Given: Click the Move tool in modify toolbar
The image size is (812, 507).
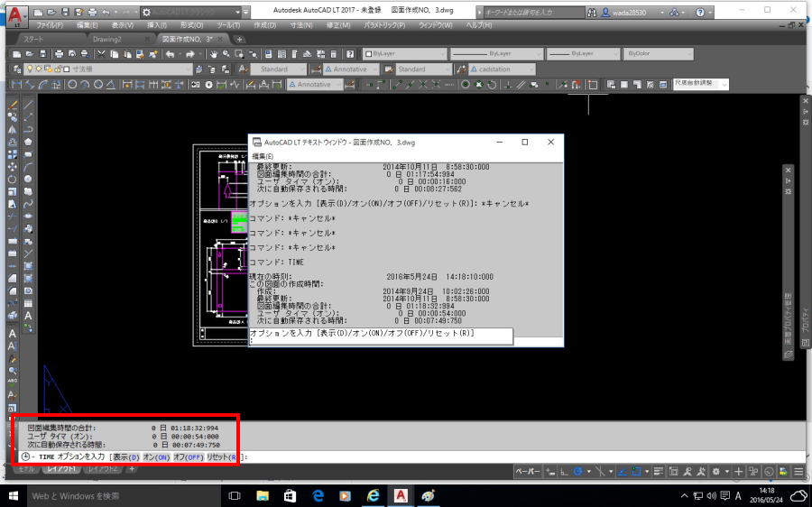Looking at the screenshot, I should tap(13, 167).
